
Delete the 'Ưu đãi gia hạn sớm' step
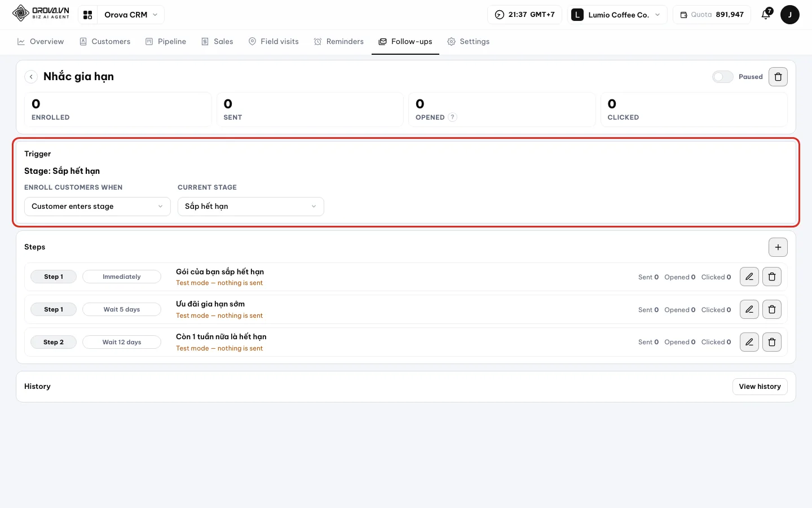click(772, 309)
